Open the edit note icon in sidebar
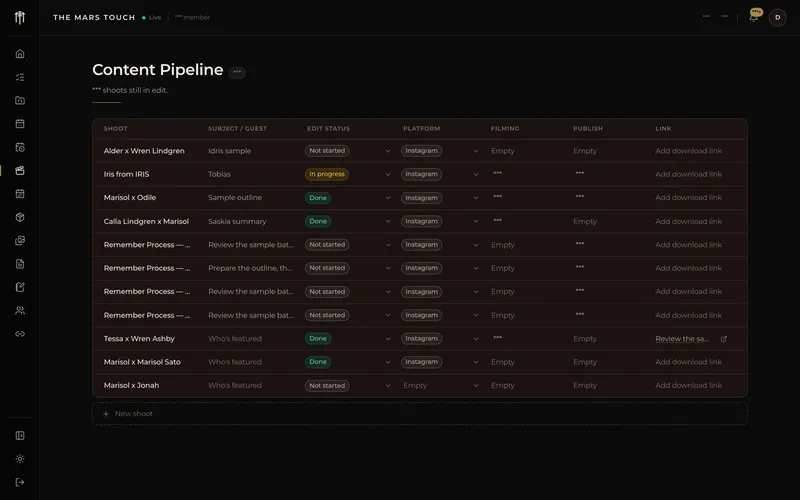 click(x=20, y=287)
